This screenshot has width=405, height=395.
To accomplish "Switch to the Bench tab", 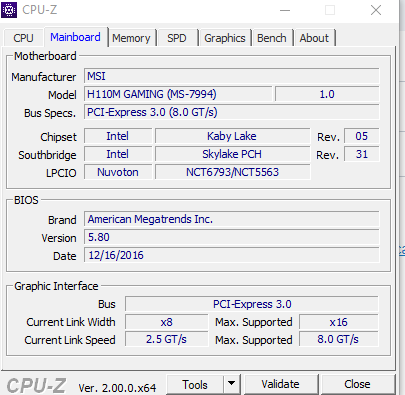I will (272, 38).
